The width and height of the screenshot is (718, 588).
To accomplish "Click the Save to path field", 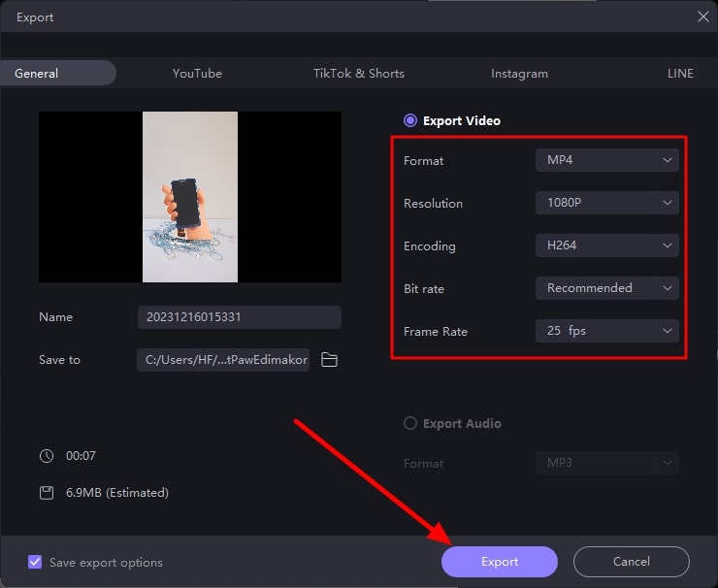I will (223, 360).
